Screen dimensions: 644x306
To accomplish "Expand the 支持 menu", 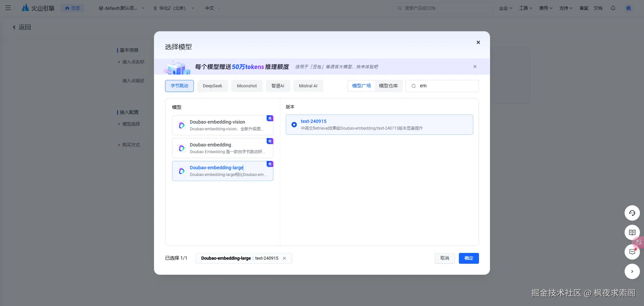I will coord(566,8).
